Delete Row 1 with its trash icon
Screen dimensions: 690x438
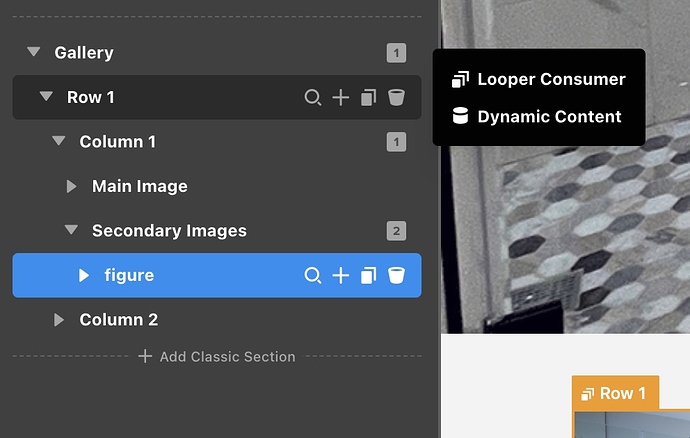[396, 97]
